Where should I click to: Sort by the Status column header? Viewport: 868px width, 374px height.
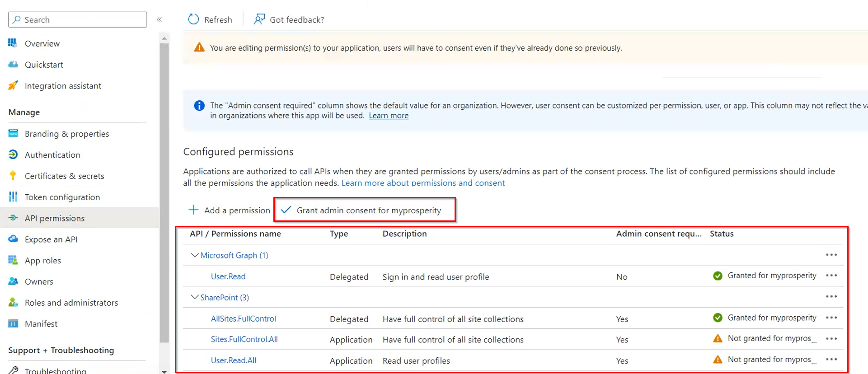tap(722, 234)
